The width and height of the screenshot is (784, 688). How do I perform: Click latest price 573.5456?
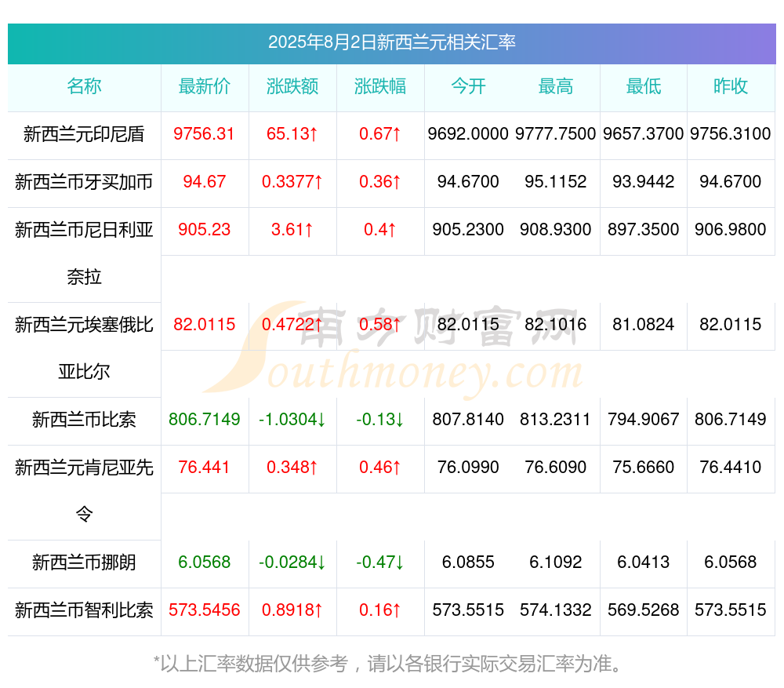tap(204, 610)
